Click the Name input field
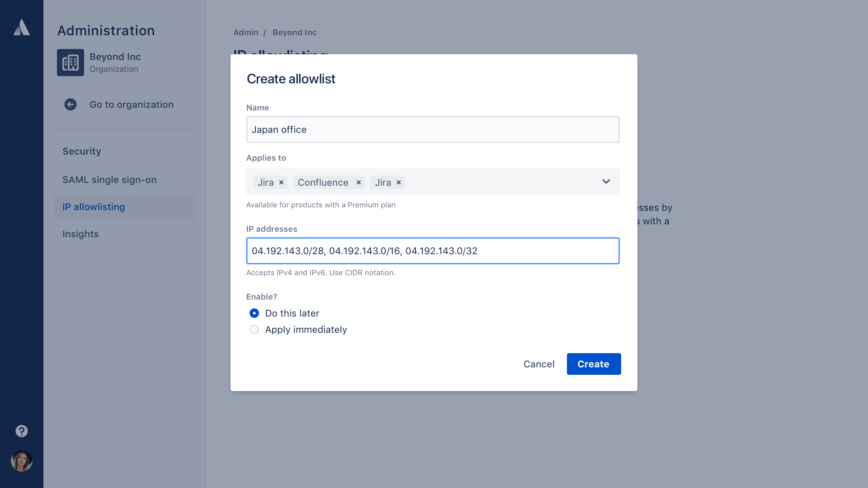The height and width of the screenshot is (488, 868). tap(433, 129)
